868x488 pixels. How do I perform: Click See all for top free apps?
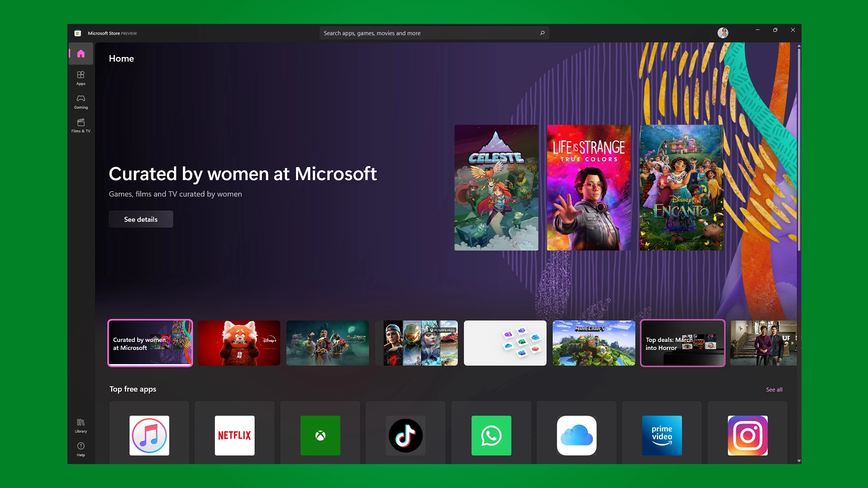[774, 389]
